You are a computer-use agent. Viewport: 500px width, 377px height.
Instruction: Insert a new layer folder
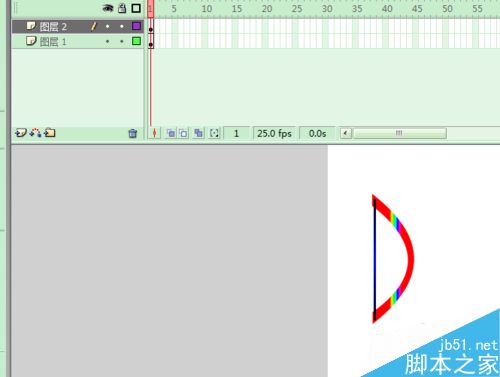tap(50, 133)
